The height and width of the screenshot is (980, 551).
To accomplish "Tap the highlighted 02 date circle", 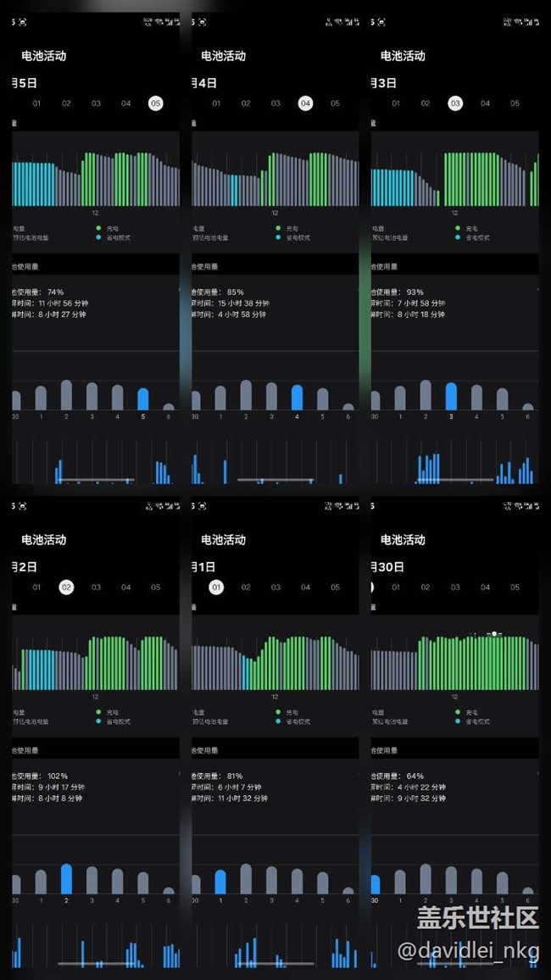I will 66,587.
